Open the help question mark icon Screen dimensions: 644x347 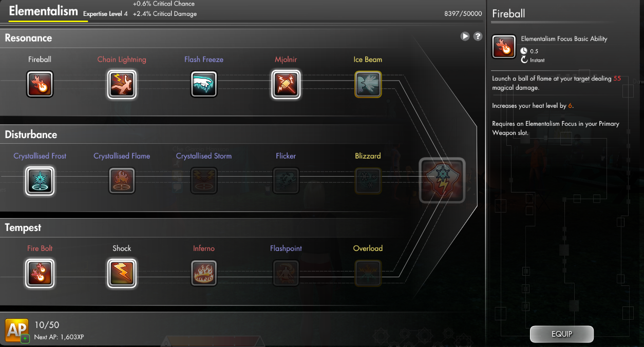point(478,36)
